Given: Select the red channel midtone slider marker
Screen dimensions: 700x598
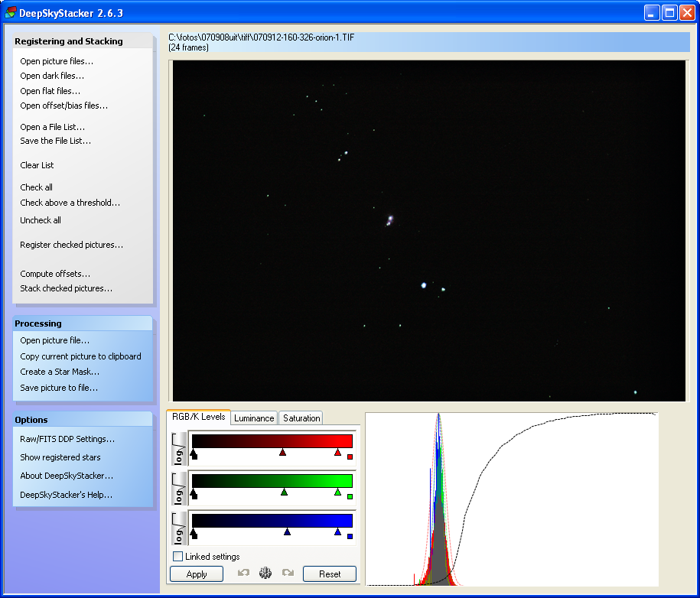Looking at the screenshot, I should (282, 453).
